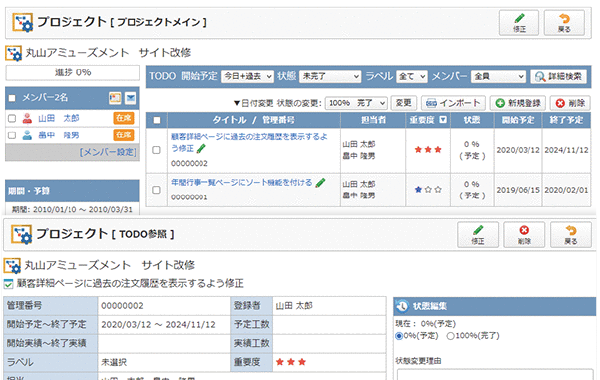This screenshot has height=380, width=600.
Task: Open the schedule icon in members panel header
Action: click(x=115, y=98)
